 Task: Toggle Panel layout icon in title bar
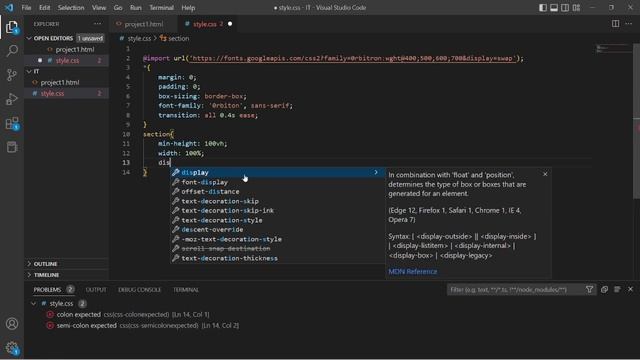pyautogui.click(x=553, y=8)
